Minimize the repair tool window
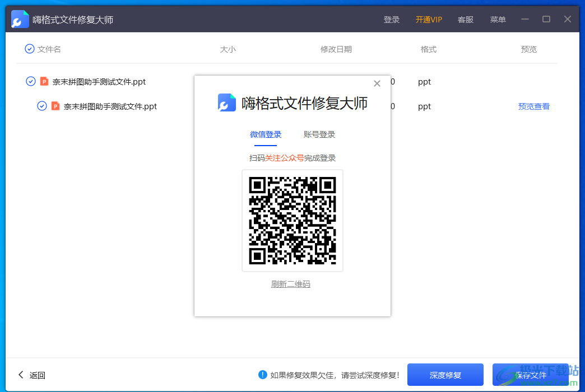 point(525,19)
